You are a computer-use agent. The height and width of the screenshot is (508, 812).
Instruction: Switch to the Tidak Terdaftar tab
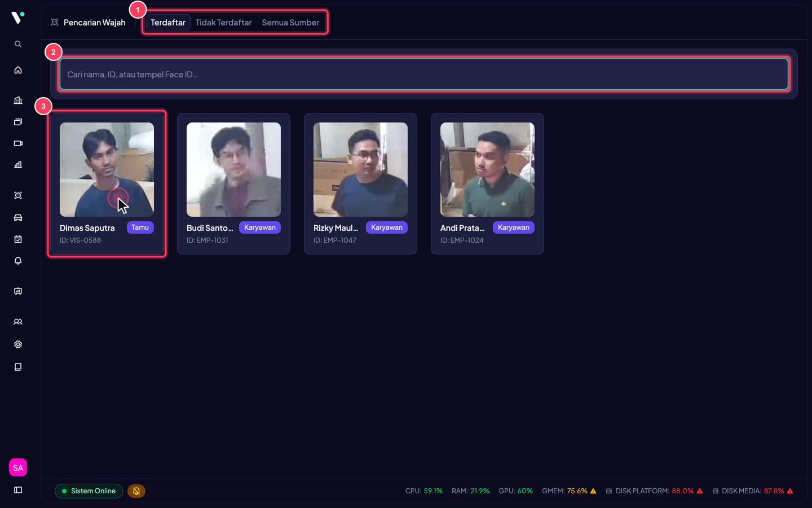point(223,23)
